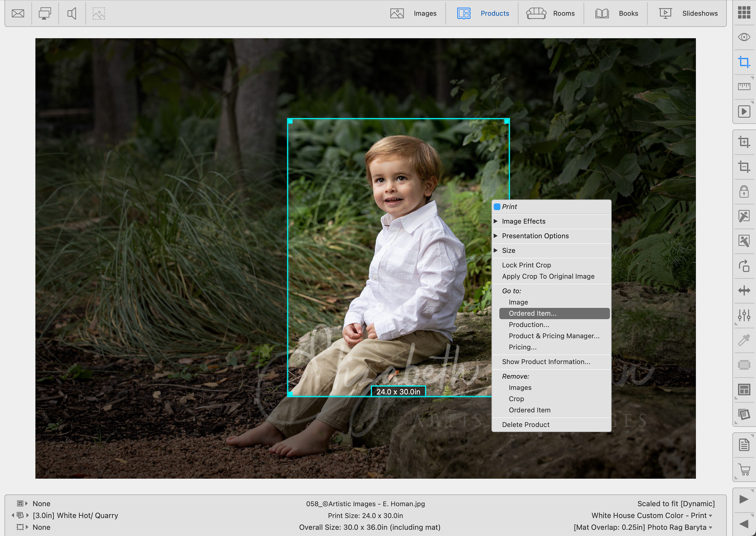Toggle the speaker sound icon

click(x=72, y=14)
